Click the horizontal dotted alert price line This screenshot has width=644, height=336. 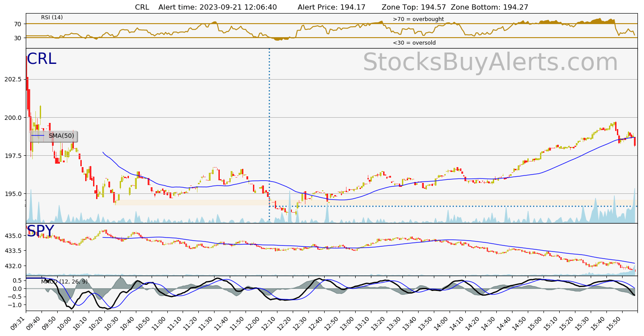click(453, 206)
